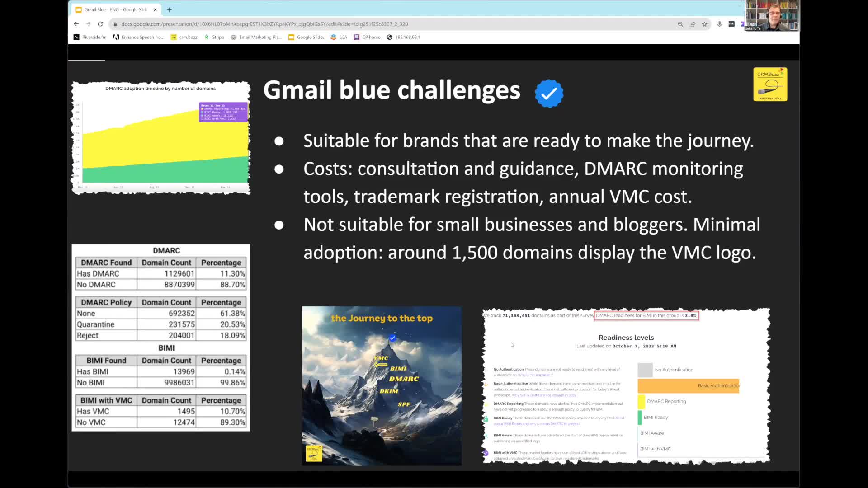868x488 pixels.
Task: Click the DMARC adoption timeline chart image
Action: click(x=161, y=138)
